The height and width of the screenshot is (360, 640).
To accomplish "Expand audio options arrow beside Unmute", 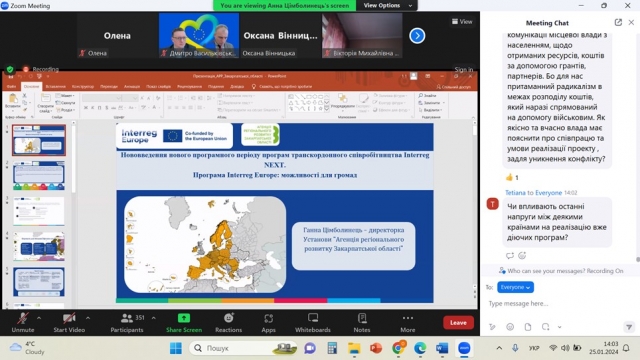I will 39,318.
